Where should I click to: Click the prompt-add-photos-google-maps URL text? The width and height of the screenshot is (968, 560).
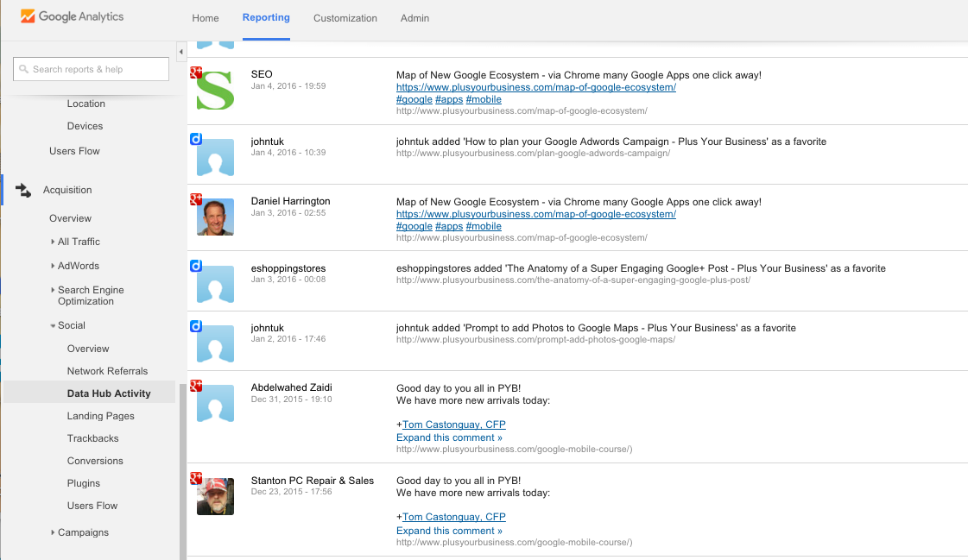pyautogui.click(x=536, y=340)
